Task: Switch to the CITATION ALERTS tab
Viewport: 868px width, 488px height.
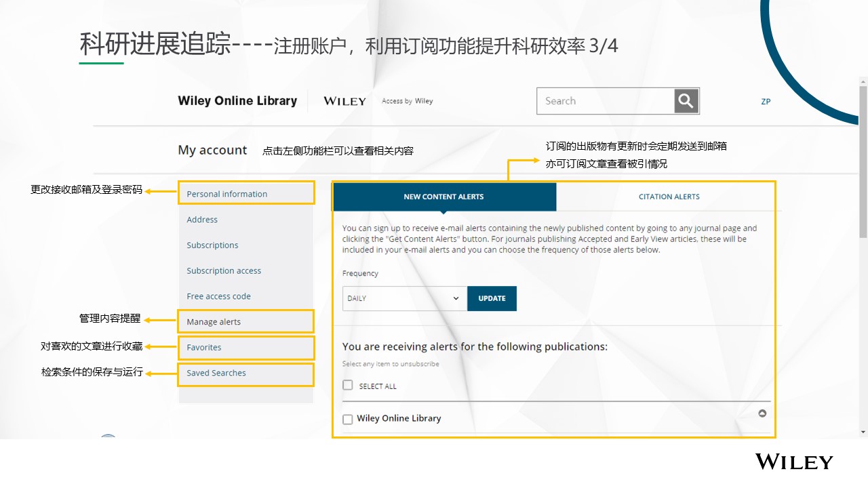Action: click(669, 197)
